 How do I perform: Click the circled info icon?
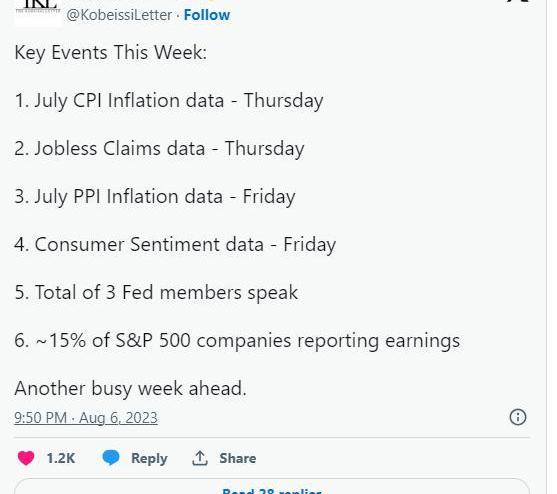(518, 417)
